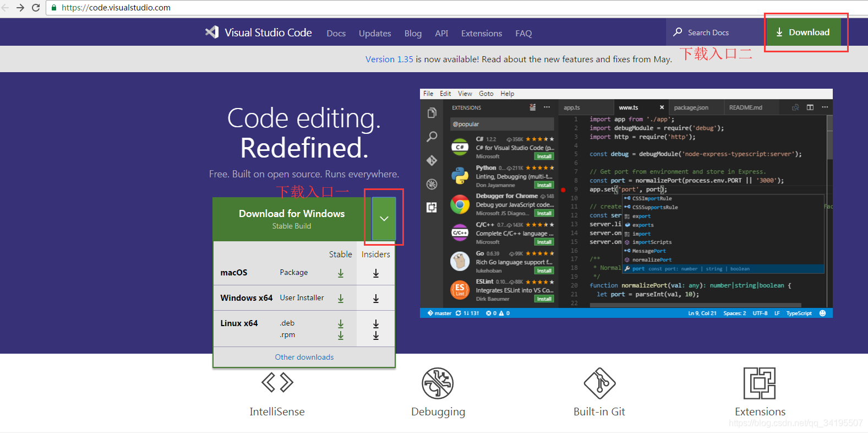
Task: Download Linux .rpm Insiders arrow
Action: 376,335
